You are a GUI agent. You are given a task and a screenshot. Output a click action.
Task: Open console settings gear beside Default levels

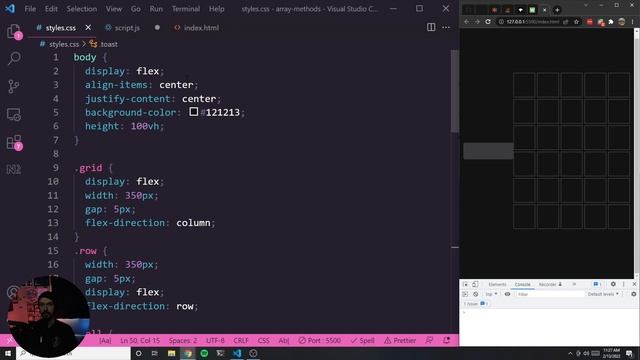[633, 294]
